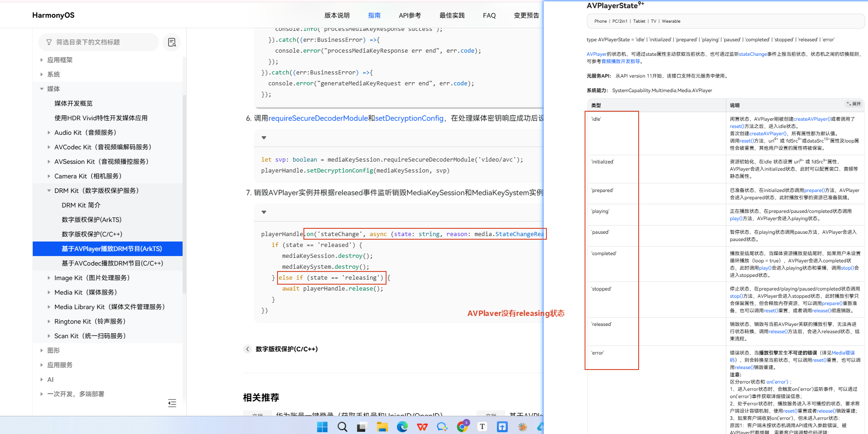The height and width of the screenshot is (434, 868).
Task: Open the 变更预告 top tab
Action: pyautogui.click(x=526, y=15)
